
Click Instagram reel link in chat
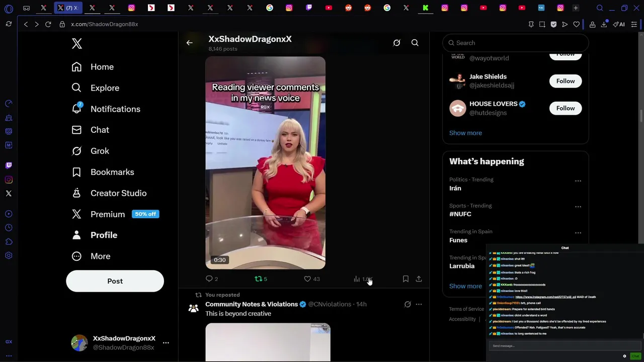(x=545, y=297)
